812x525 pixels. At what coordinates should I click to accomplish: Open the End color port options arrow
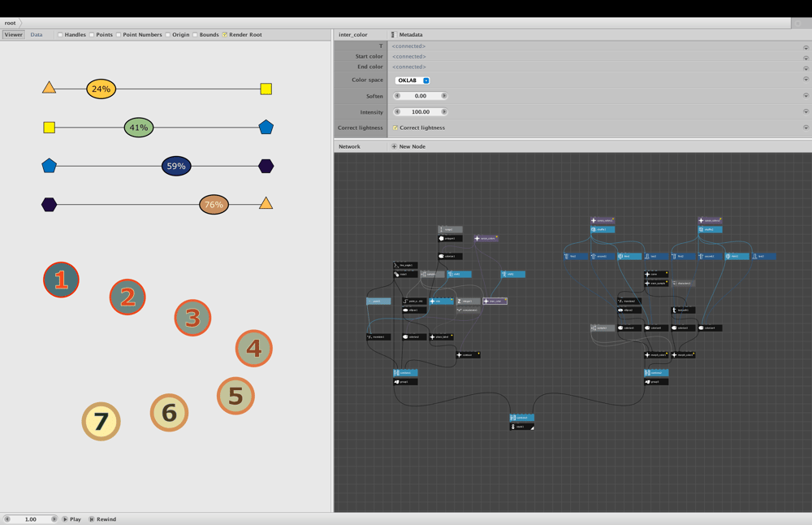click(806, 68)
